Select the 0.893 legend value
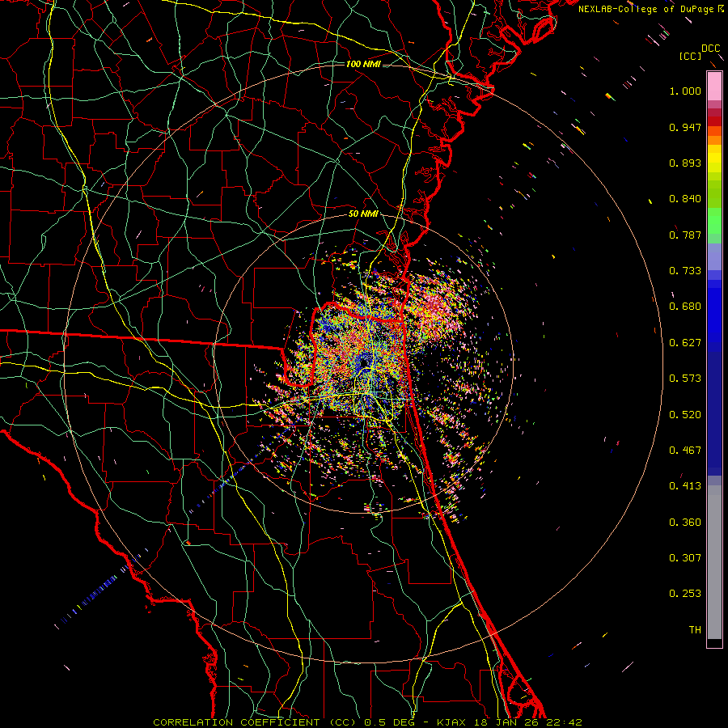This screenshot has height=728, width=728. pos(685,163)
